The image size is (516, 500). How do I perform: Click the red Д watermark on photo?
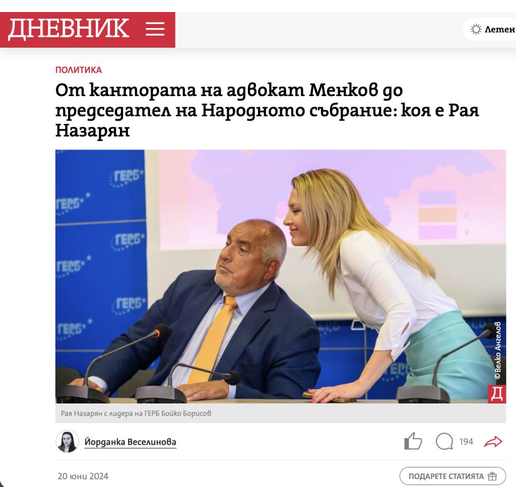(x=497, y=394)
